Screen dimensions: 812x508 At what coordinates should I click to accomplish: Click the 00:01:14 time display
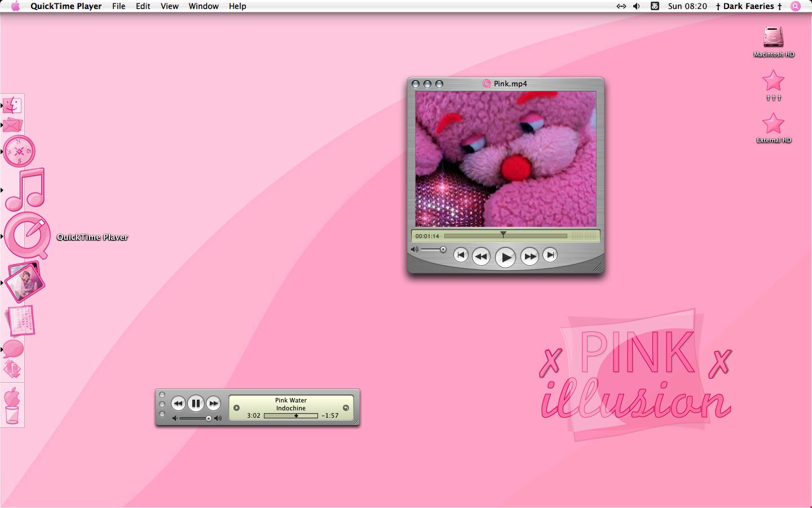[x=427, y=236]
